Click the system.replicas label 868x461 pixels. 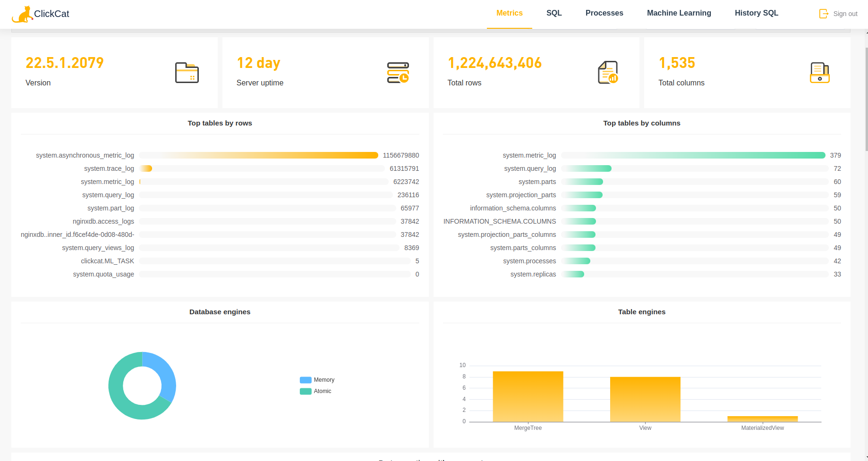coord(533,274)
